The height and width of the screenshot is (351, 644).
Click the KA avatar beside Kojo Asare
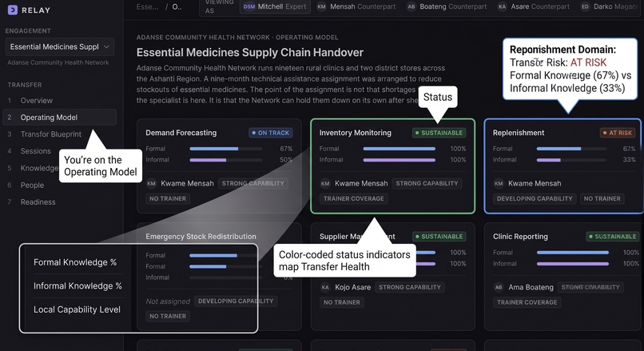coord(325,287)
